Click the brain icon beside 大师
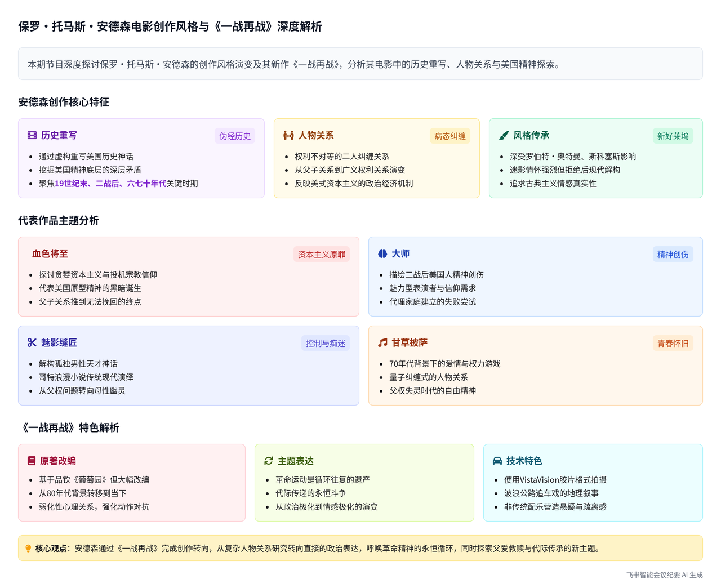This screenshot has height=588, width=721. coord(382,253)
